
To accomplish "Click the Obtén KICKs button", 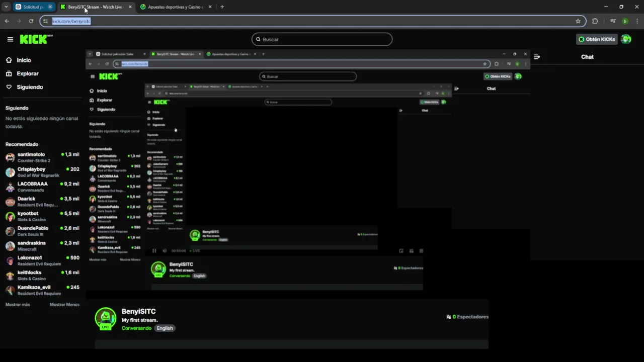I will (x=597, y=39).
